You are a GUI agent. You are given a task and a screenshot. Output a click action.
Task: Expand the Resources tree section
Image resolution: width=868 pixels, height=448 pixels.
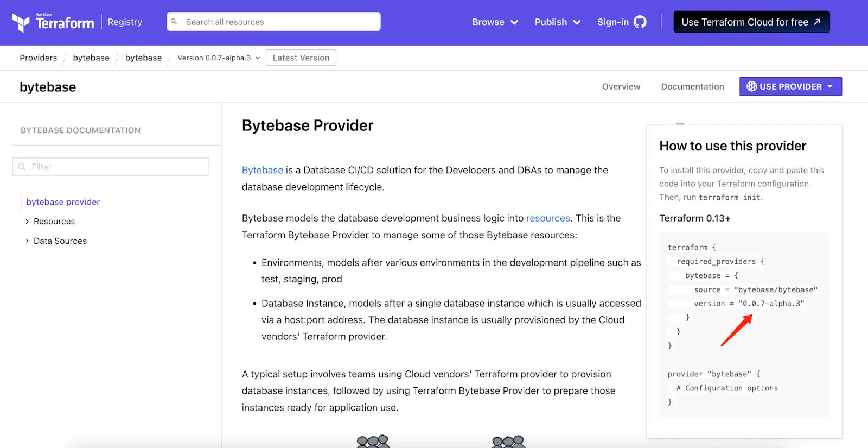pos(27,222)
